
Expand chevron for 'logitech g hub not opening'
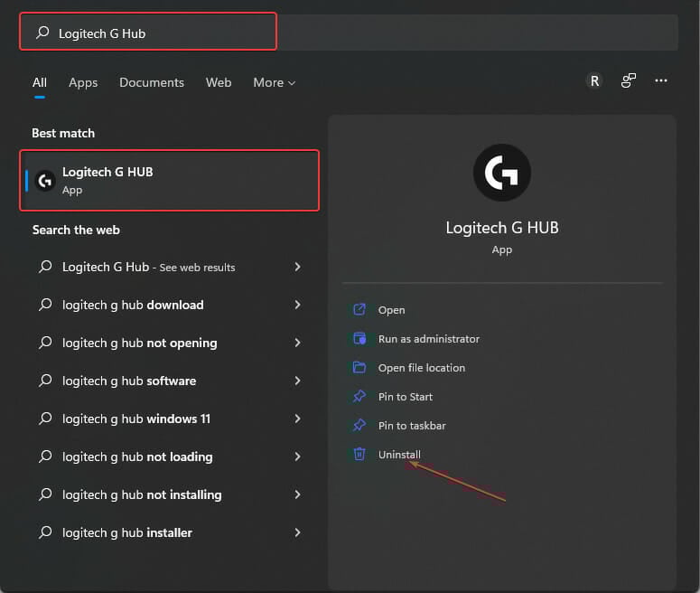coord(298,343)
